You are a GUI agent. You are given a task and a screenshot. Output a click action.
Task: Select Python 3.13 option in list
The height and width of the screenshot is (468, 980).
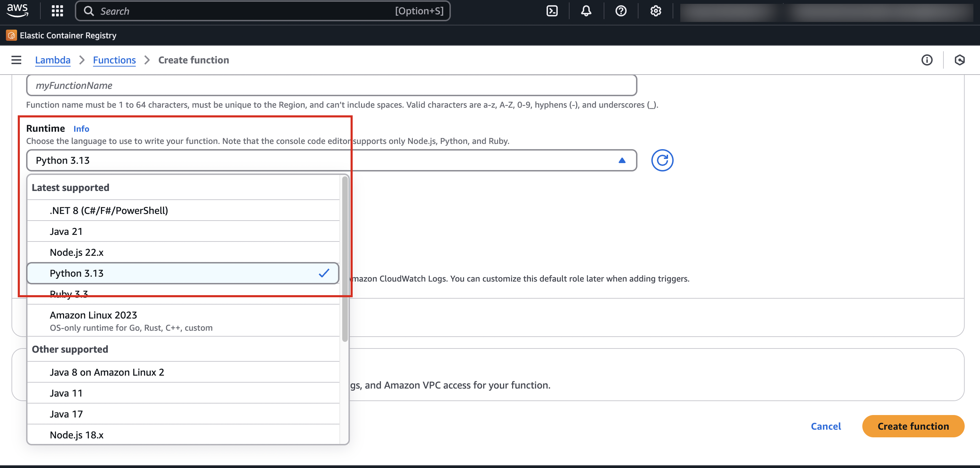pos(183,273)
